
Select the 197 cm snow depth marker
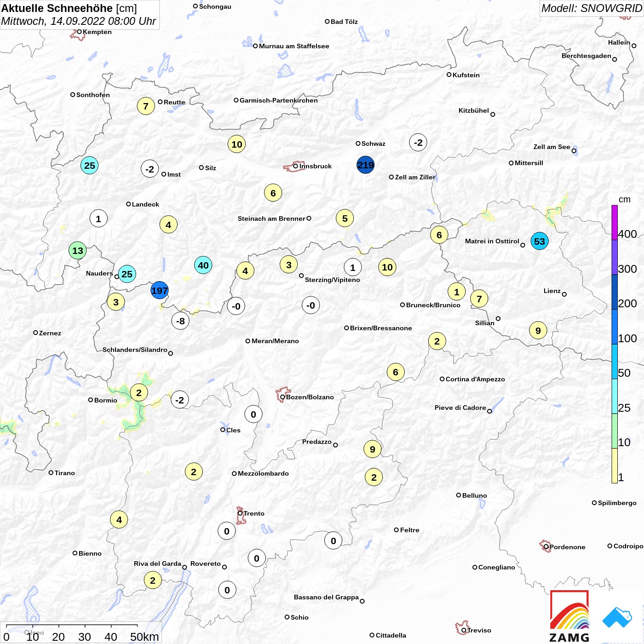tap(160, 291)
